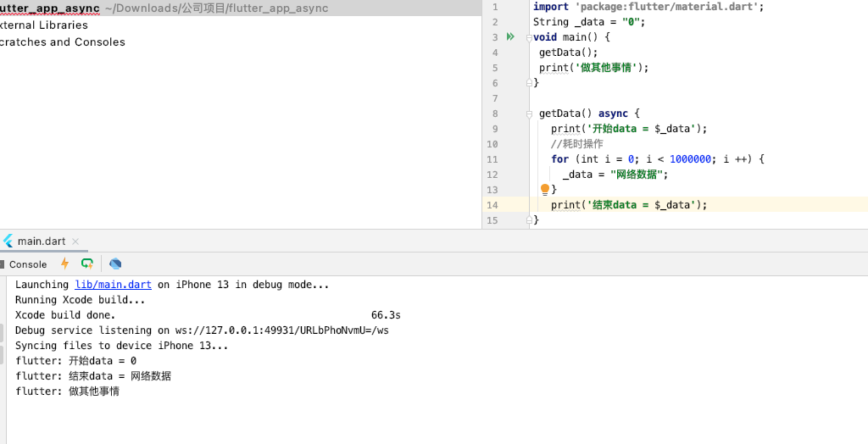Click fold end marker at line 6

pyautogui.click(x=529, y=82)
